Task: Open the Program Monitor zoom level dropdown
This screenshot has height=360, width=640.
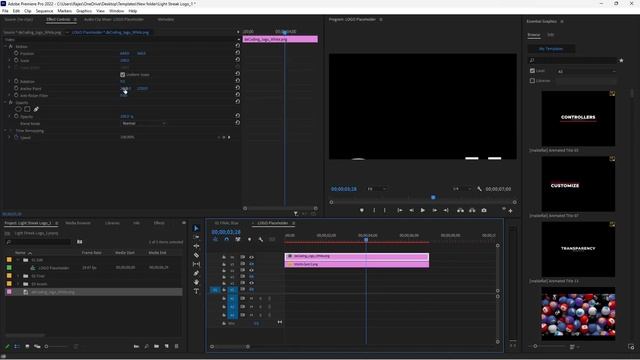Action: (377, 189)
